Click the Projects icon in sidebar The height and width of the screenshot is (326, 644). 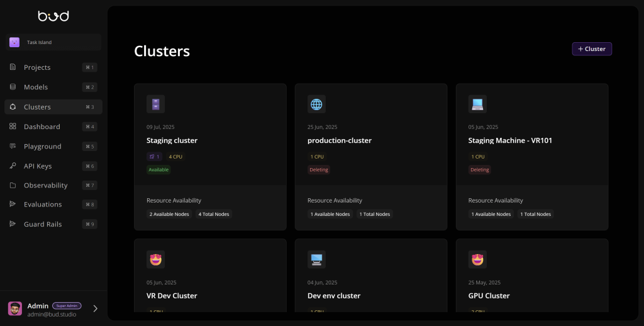pos(13,67)
